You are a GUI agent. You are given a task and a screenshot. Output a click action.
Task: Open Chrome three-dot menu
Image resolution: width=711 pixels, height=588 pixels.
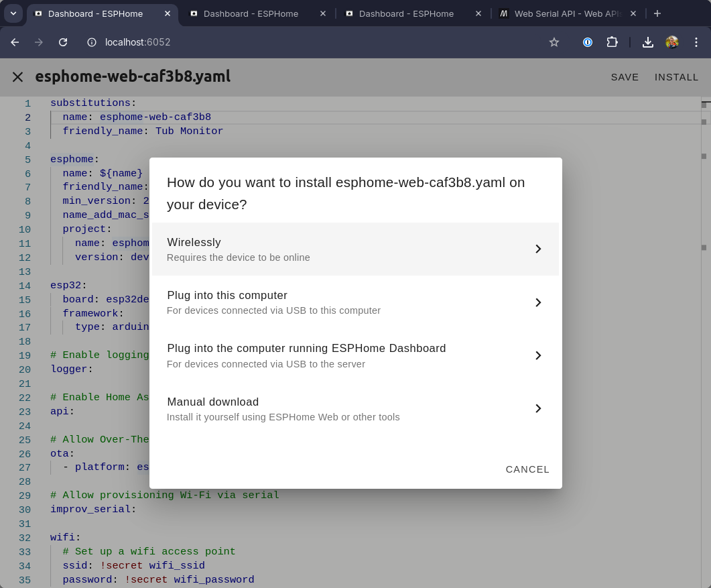point(696,42)
